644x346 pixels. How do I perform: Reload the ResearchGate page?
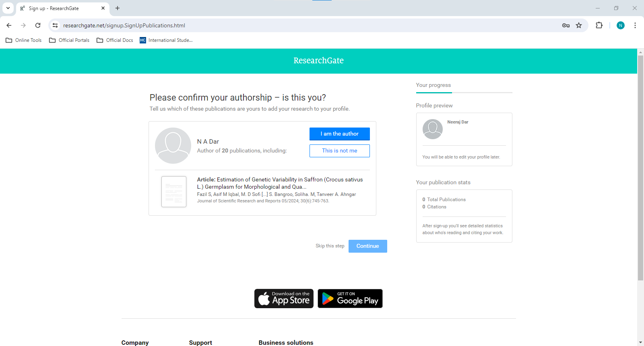tap(38, 25)
